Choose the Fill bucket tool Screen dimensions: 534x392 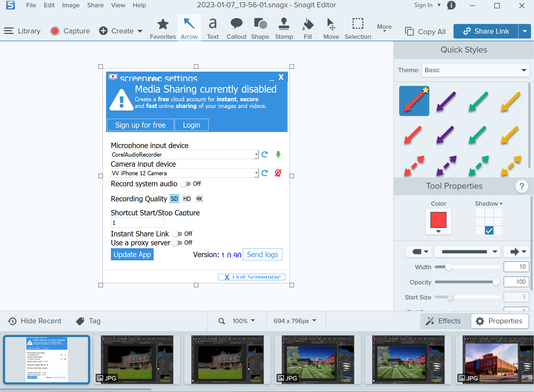click(x=308, y=28)
